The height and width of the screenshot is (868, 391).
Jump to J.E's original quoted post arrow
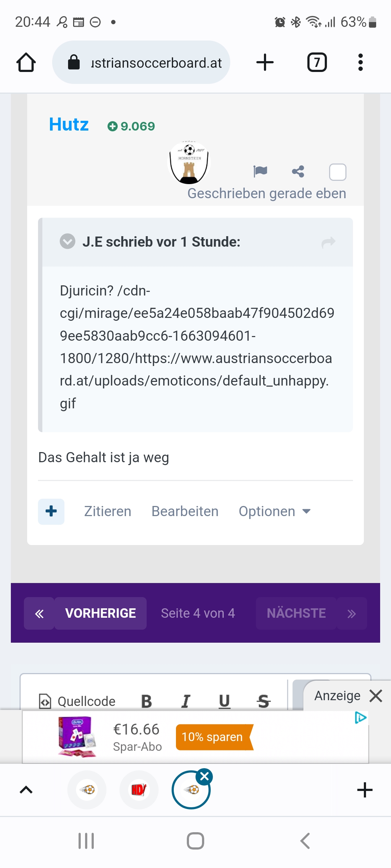328,242
